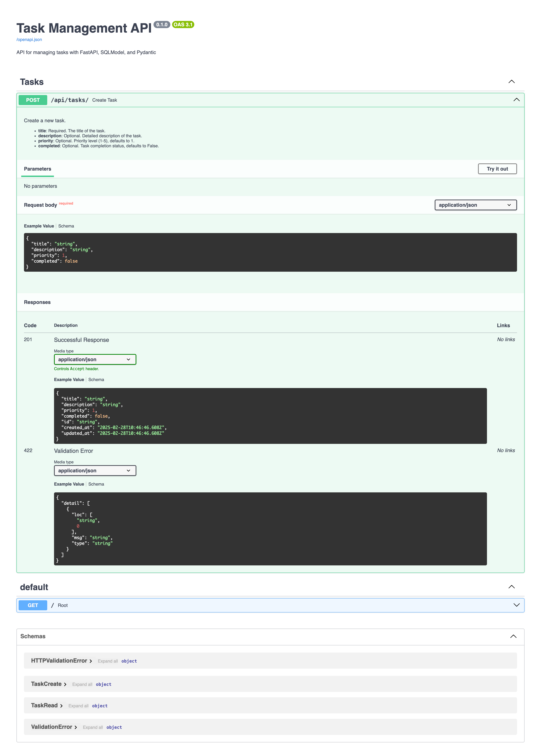Select the Parameters tab
The height and width of the screenshot is (756, 541).
click(38, 169)
